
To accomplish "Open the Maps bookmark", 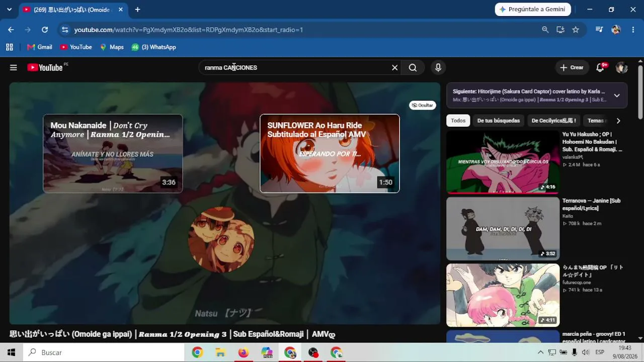I will (x=111, y=47).
